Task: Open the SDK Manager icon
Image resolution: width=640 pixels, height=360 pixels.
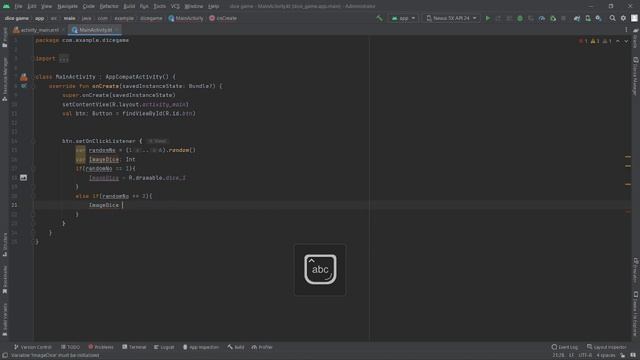Action: [x=598, y=18]
